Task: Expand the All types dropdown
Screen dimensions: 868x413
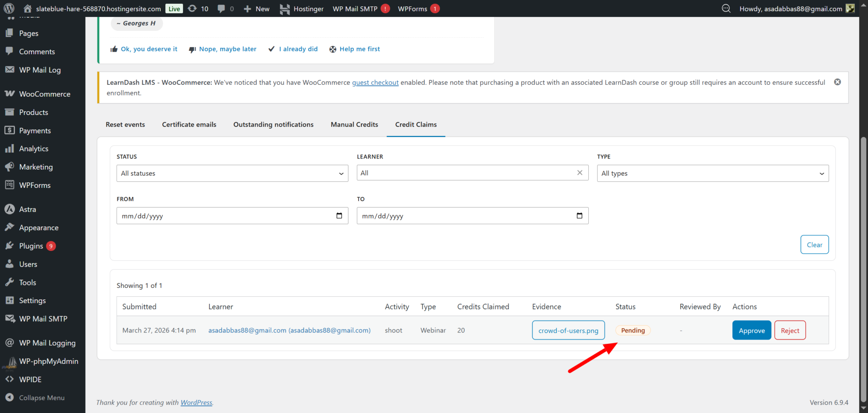Action: tap(712, 173)
